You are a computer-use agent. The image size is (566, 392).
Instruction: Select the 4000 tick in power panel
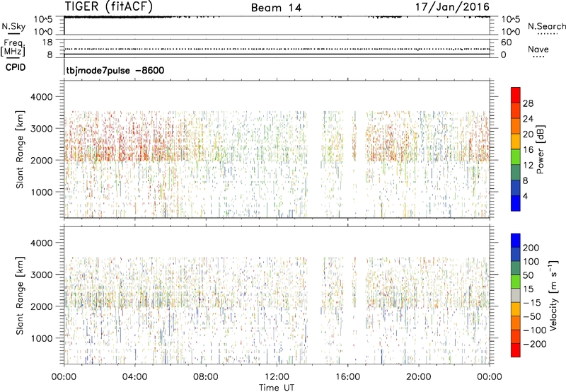(42, 97)
